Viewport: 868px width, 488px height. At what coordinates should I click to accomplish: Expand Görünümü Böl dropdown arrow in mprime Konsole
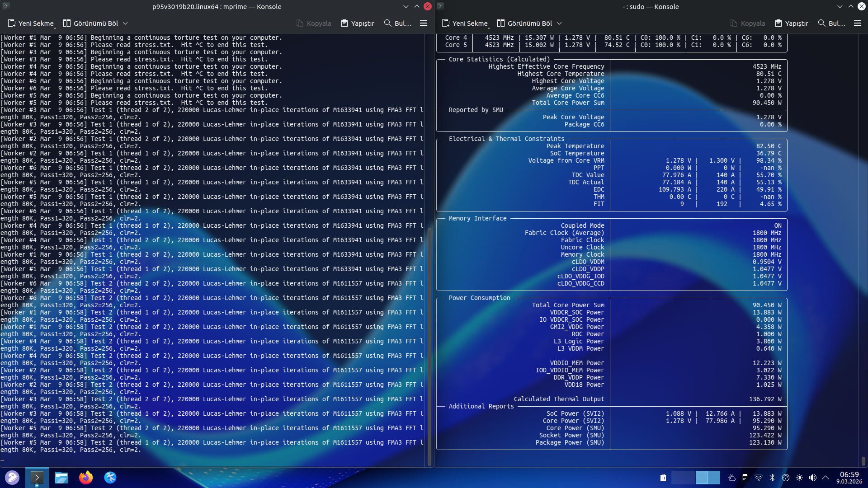[125, 23]
